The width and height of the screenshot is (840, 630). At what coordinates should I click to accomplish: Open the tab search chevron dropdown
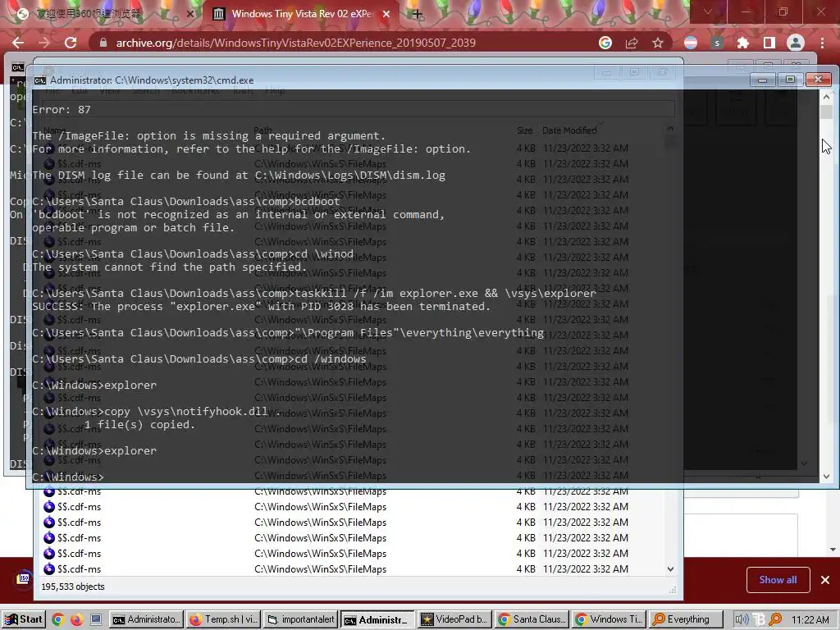pyautogui.click(x=708, y=11)
